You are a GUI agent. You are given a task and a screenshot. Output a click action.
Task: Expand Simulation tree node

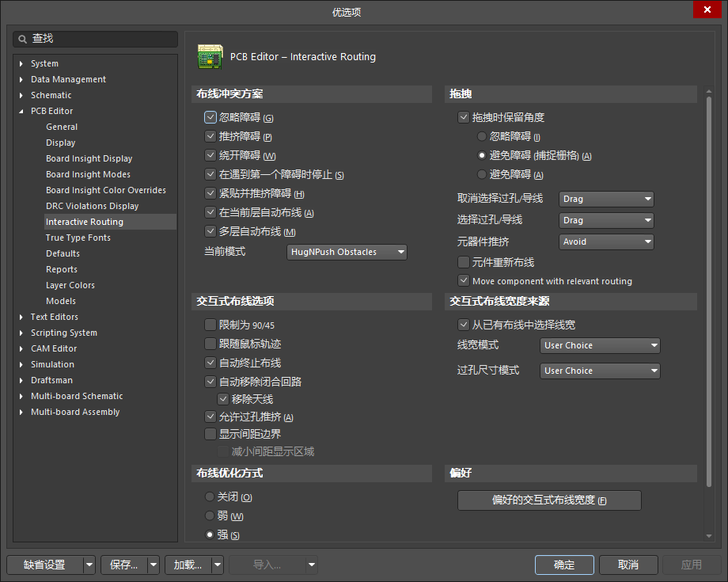[21, 364]
